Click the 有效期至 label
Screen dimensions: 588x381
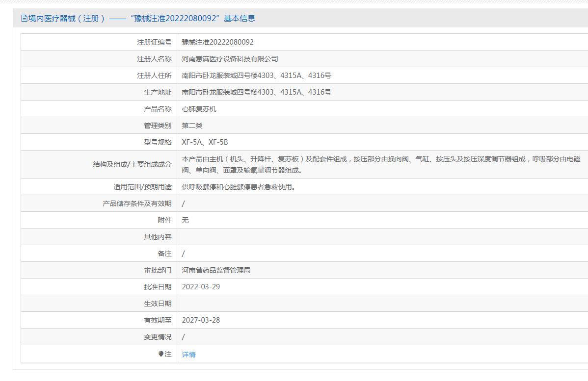[158, 320]
